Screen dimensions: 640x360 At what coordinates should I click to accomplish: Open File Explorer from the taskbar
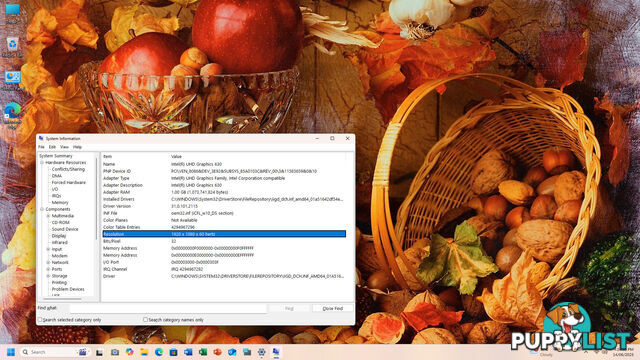144,352
